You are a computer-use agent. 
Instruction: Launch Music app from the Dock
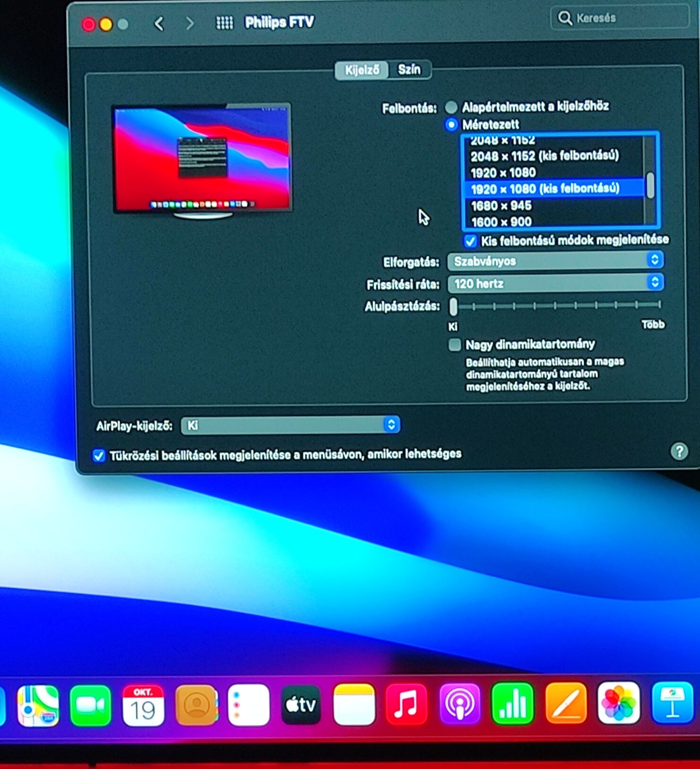(406, 704)
